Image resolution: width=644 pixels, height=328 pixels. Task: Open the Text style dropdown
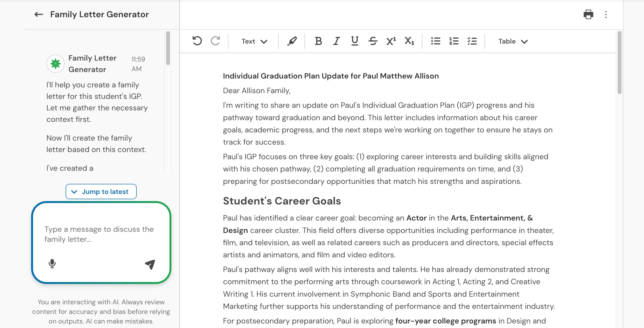pyautogui.click(x=254, y=41)
